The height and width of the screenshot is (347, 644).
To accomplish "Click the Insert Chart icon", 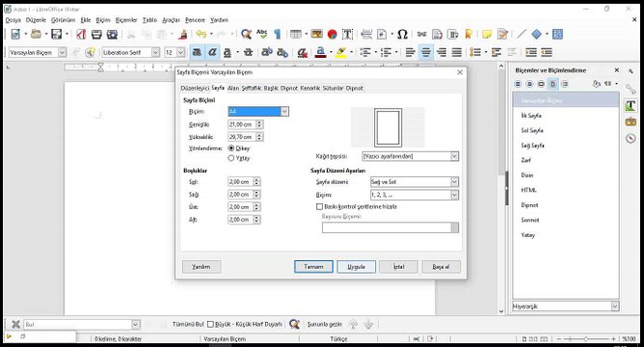I will coord(332,35).
